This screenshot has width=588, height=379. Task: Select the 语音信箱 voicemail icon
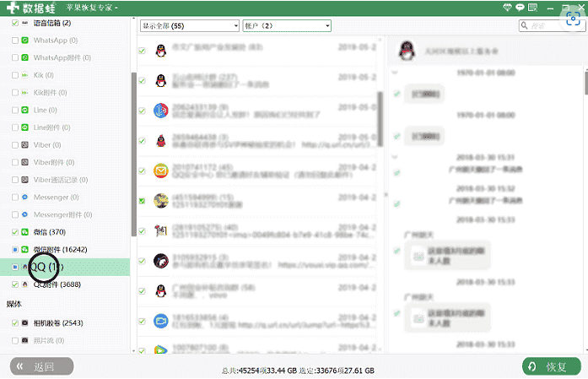pos(24,23)
